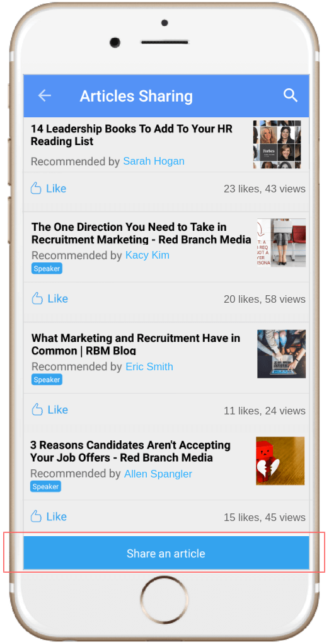
Task: Open the Share an article button
Action: pyautogui.click(x=166, y=553)
